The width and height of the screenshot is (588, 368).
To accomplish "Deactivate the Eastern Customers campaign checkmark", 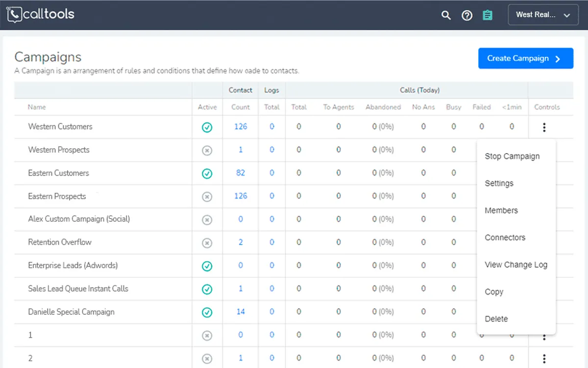I will (x=207, y=173).
